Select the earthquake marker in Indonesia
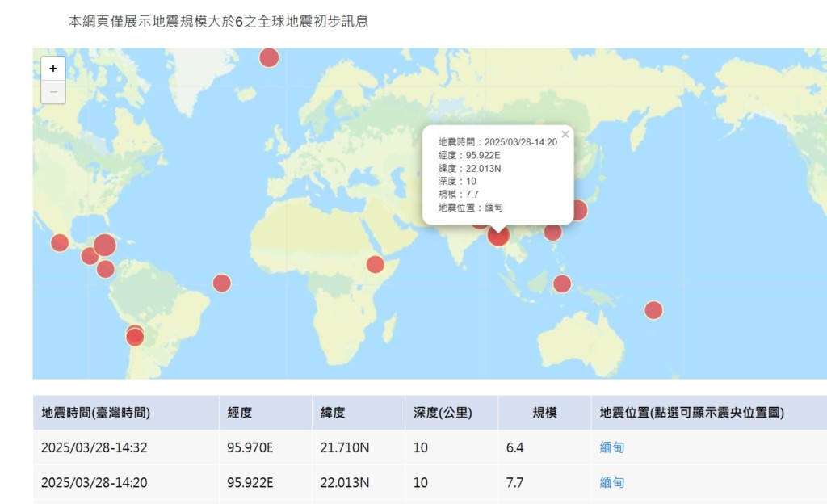 [562, 283]
